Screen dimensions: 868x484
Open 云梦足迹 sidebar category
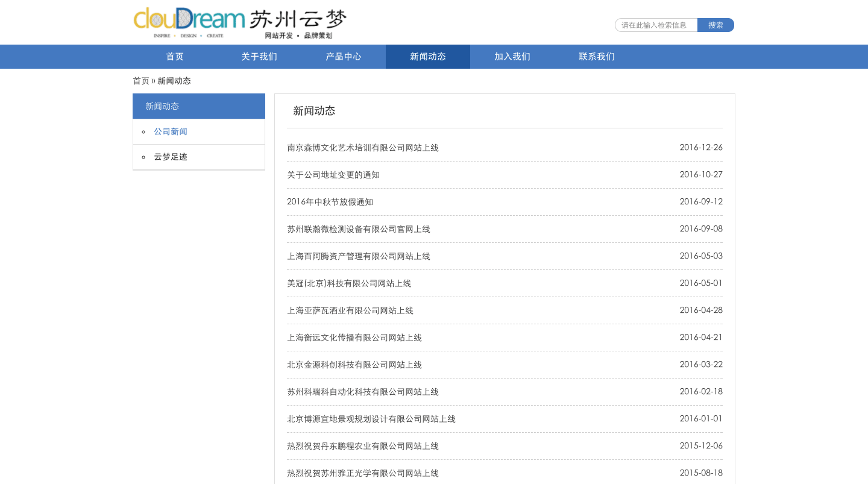point(171,157)
